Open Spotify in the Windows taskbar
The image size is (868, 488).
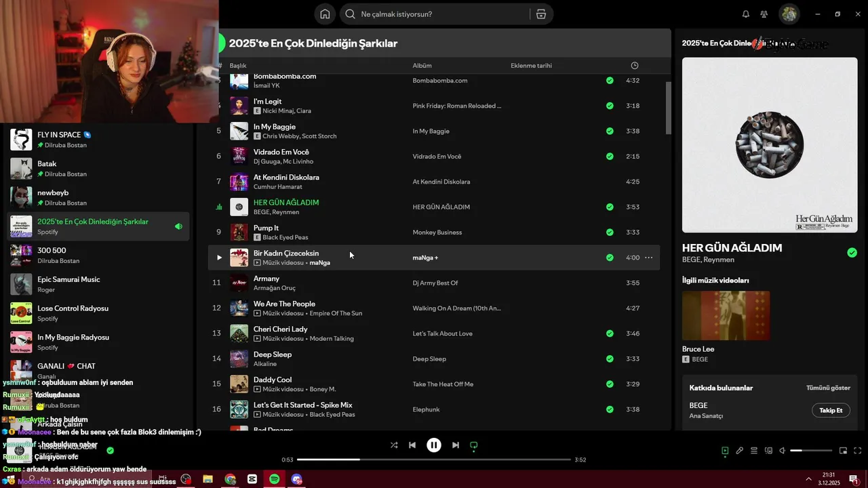pos(275,479)
